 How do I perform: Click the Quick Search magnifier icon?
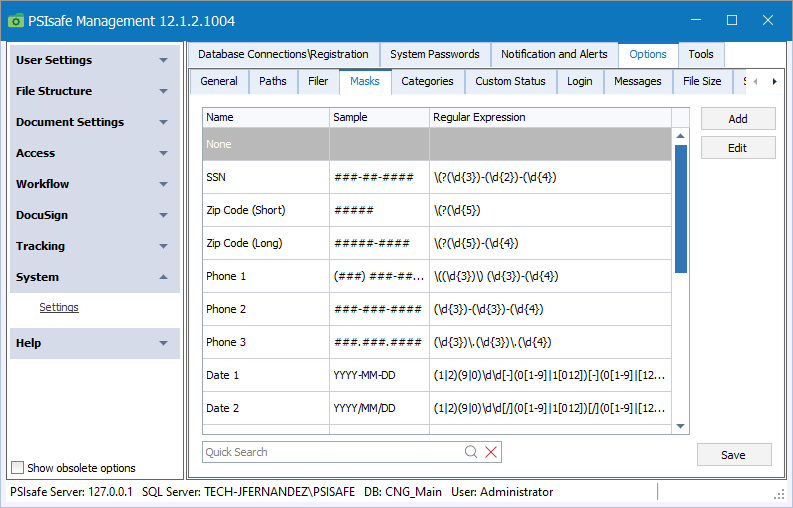click(x=471, y=452)
